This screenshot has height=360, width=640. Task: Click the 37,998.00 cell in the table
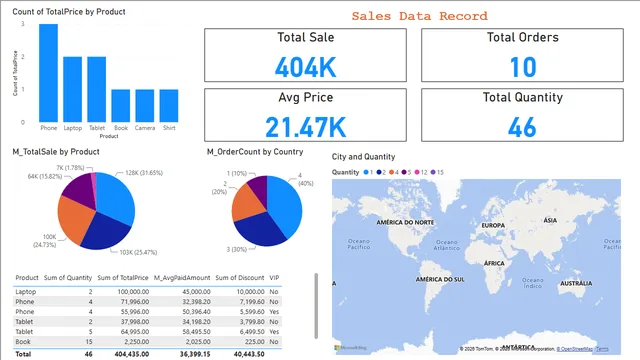coord(135,322)
